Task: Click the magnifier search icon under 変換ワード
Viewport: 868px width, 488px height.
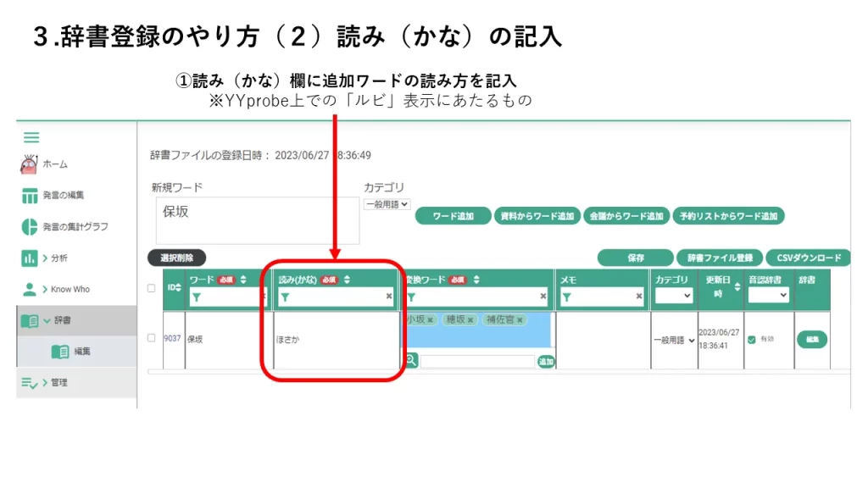Action: click(x=411, y=360)
